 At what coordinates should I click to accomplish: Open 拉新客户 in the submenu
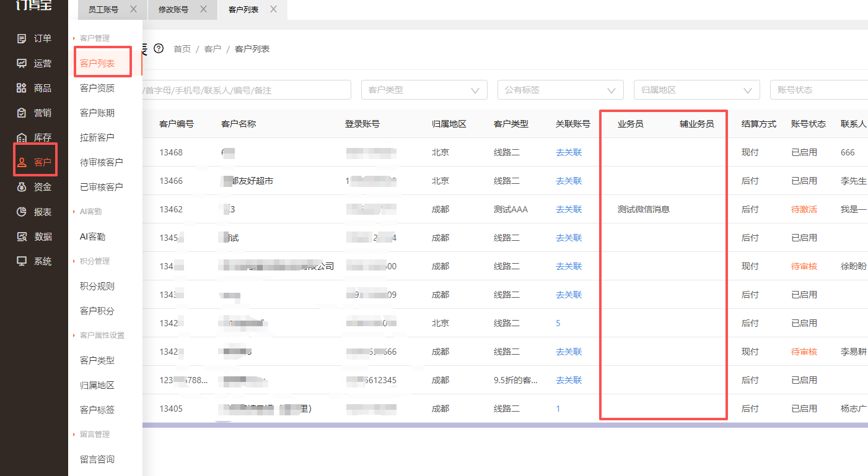(x=97, y=137)
